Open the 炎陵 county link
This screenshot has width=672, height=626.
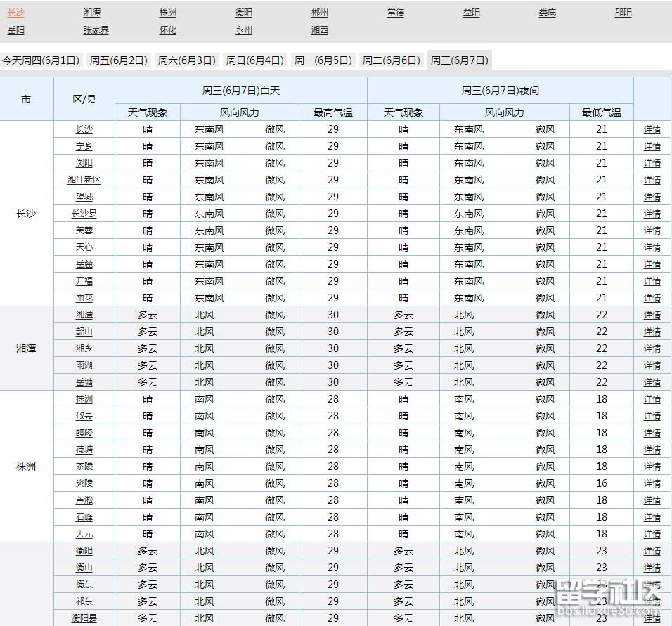tap(84, 483)
